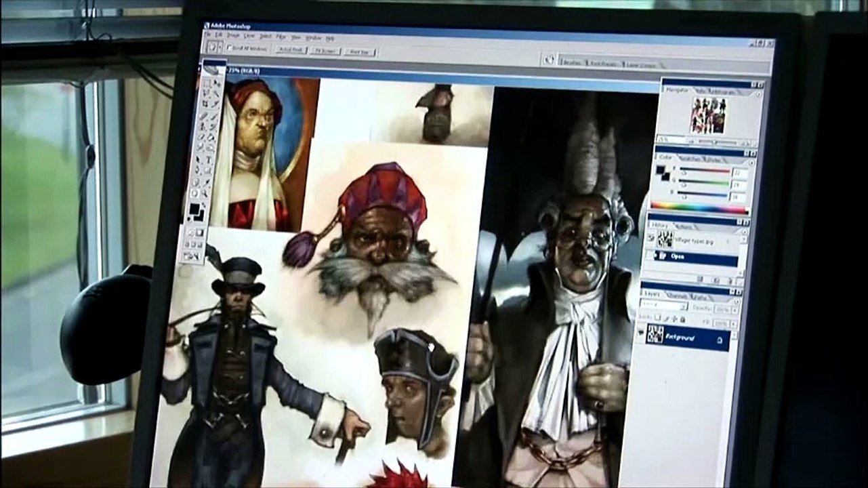The height and width of the screenshot is (488, 868).
Task: Select the Blur tool
Action: point(201,147)
